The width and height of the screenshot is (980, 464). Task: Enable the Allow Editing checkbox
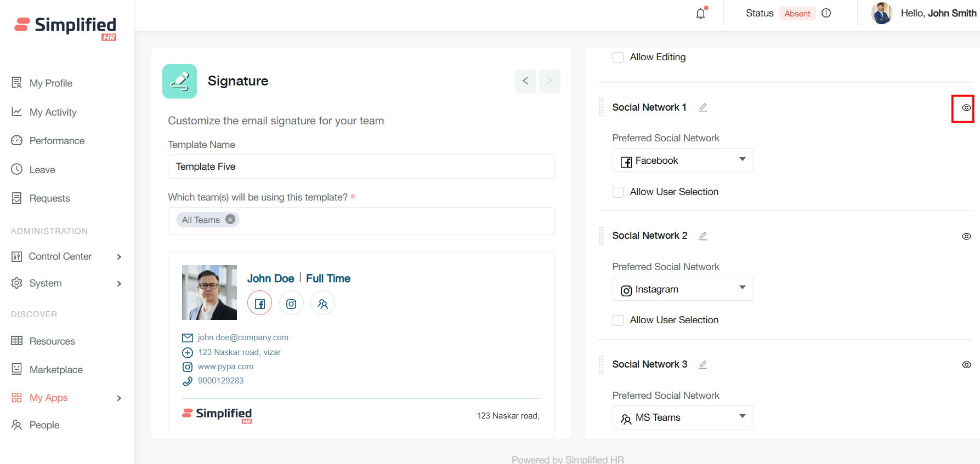[618, 58]
